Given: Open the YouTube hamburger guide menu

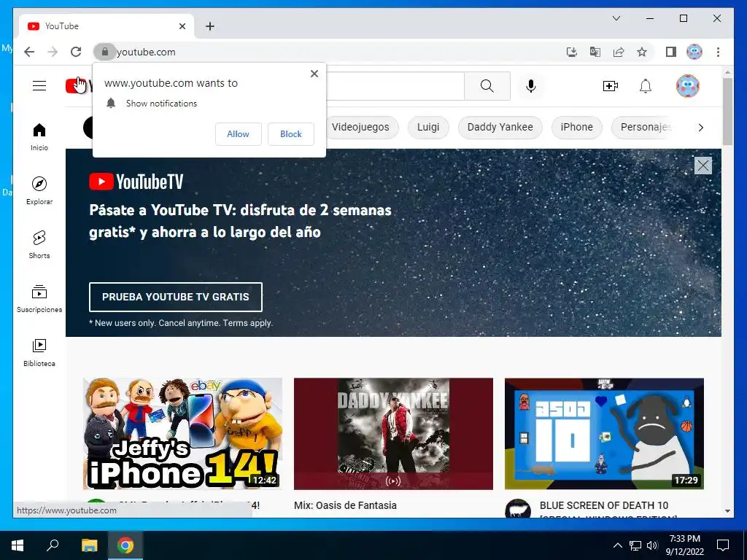Looking at the screenshot, I should pyautogui.click(x=39, y=86).
